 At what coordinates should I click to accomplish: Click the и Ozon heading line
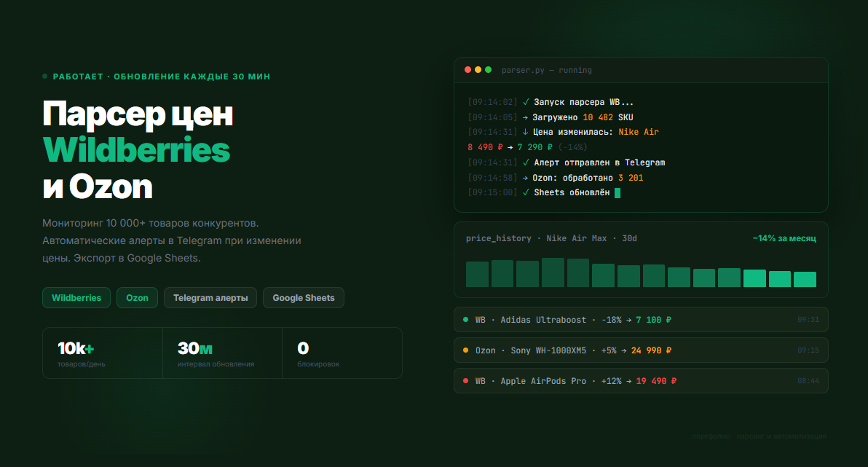(x=98, y=187)
